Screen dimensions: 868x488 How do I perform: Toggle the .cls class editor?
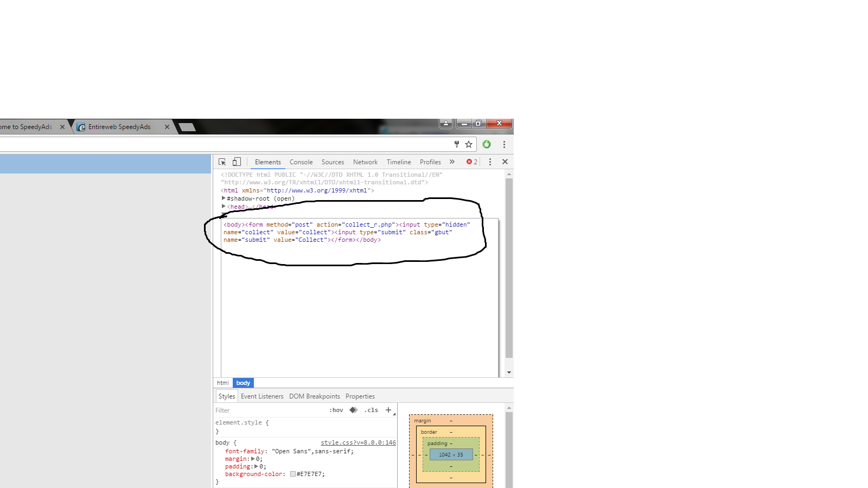pos(371,410)
